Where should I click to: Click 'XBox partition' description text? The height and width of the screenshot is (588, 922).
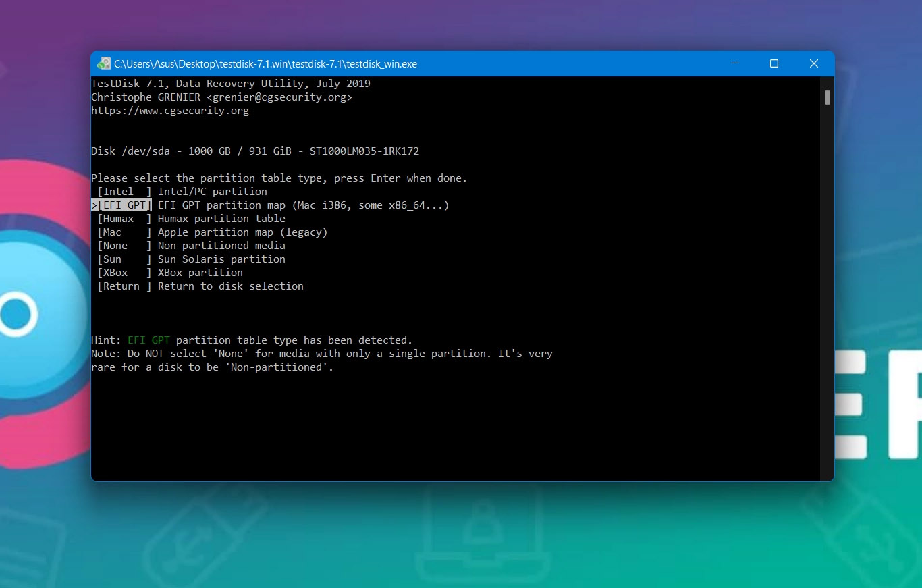[x=200, y=273]
